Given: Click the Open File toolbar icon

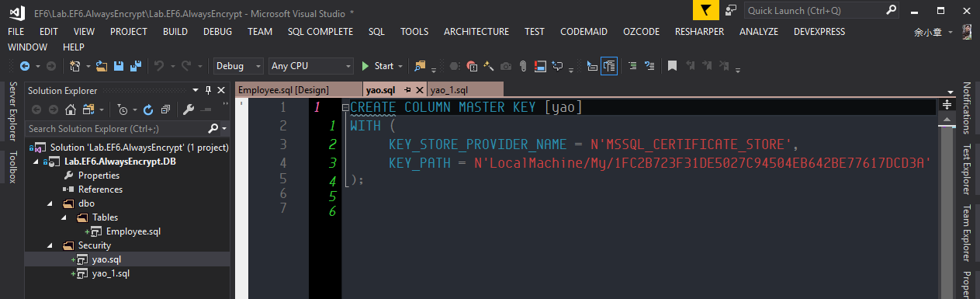Looking at the screenshot, I should click(101, 66).
